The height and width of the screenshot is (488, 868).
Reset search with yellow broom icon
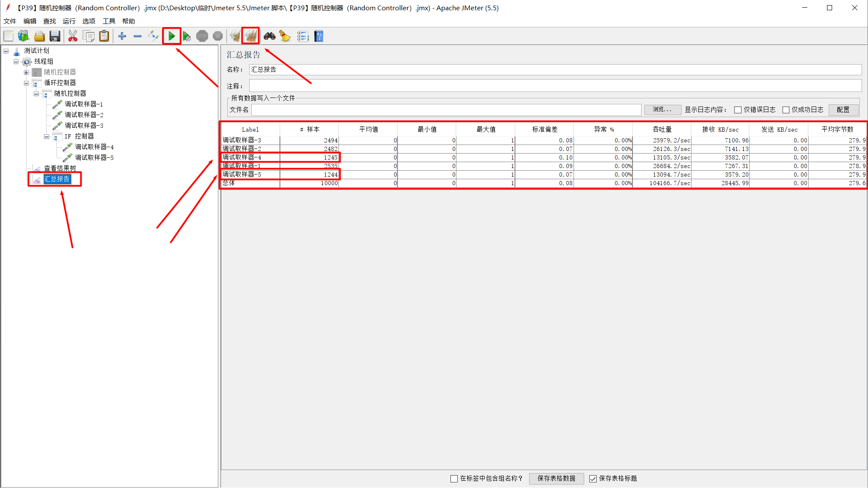tap(285, 36)
